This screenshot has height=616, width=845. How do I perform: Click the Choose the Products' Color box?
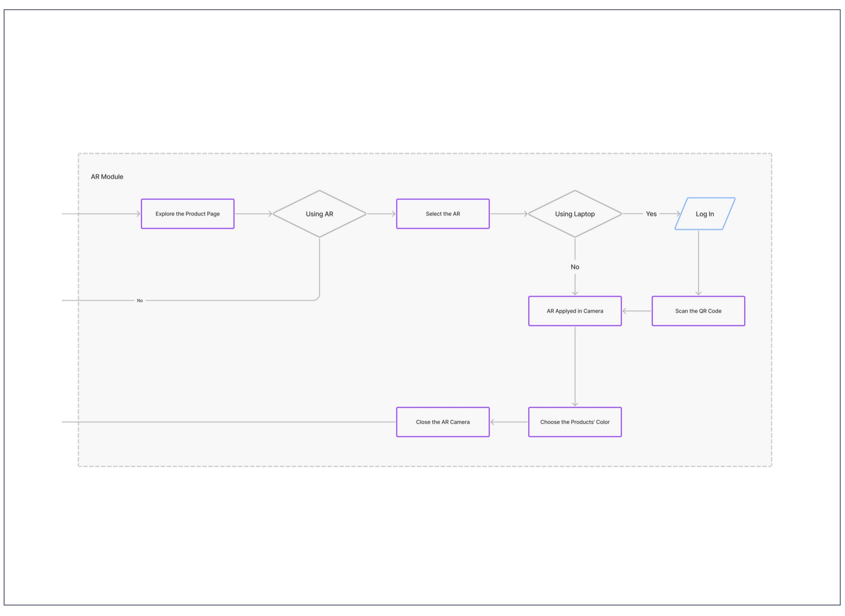(x=575, y=422)
